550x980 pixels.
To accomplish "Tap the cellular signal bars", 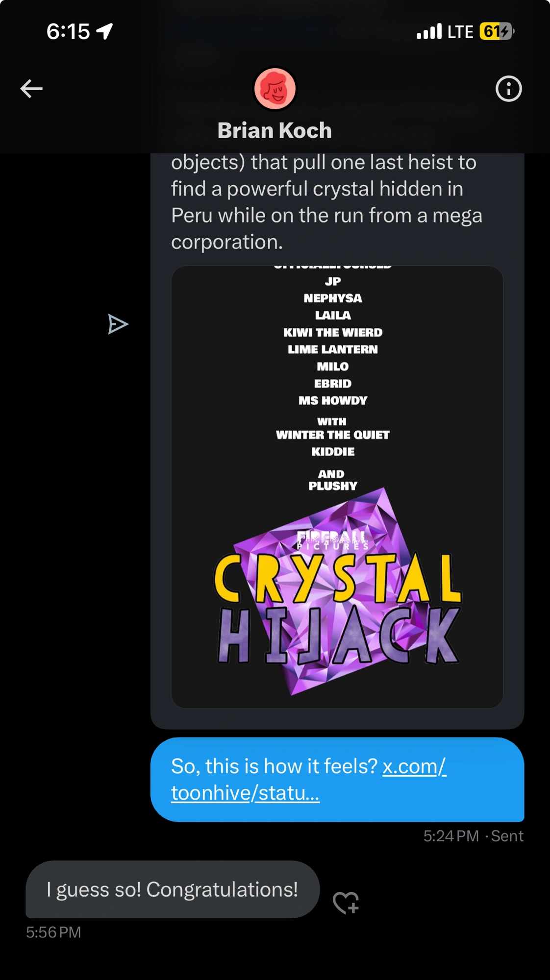I will [x=429, y=32].
